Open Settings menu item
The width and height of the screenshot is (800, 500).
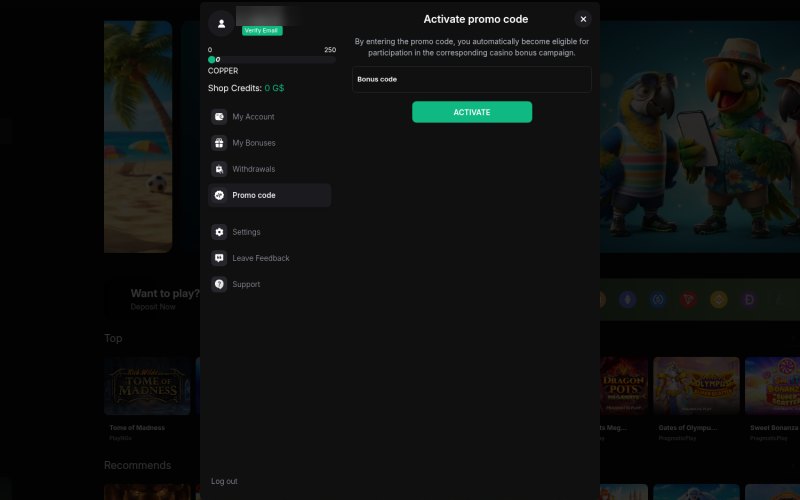[269, 232]
